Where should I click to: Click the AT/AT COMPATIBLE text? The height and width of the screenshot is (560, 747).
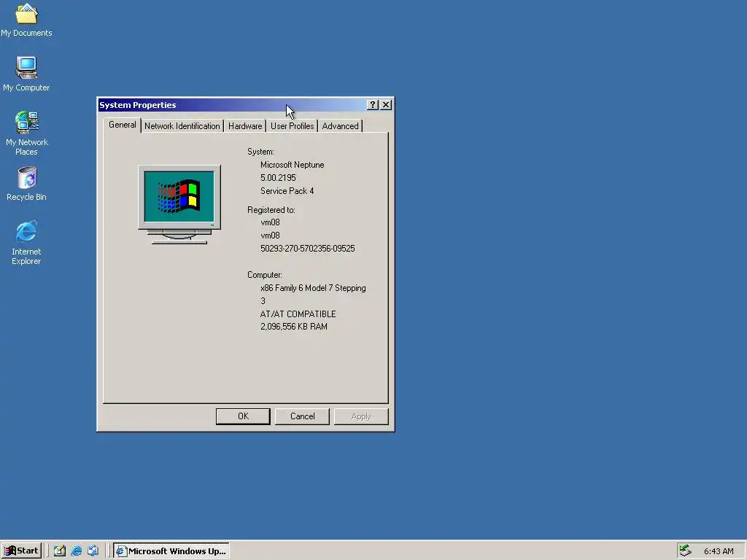tap(298, 314)
